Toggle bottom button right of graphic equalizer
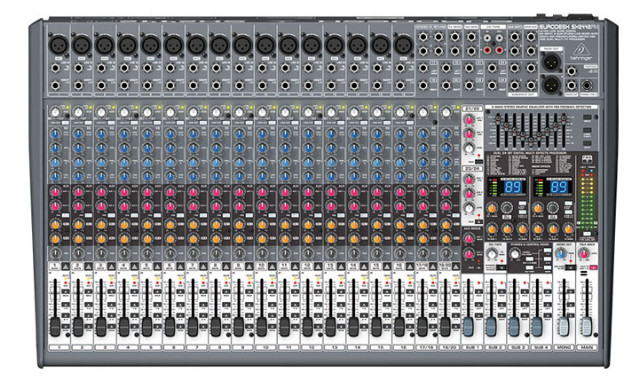 pyautogui.click(x=587, y=143)
